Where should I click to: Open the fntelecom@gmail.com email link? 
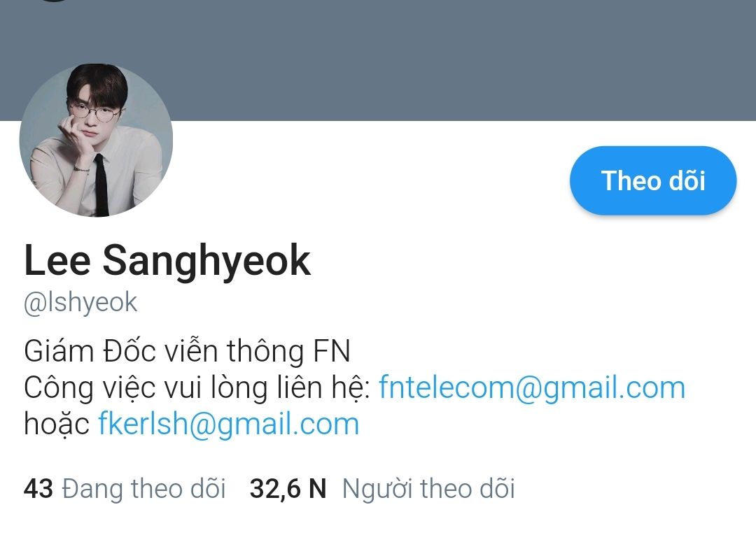point(532,387)
